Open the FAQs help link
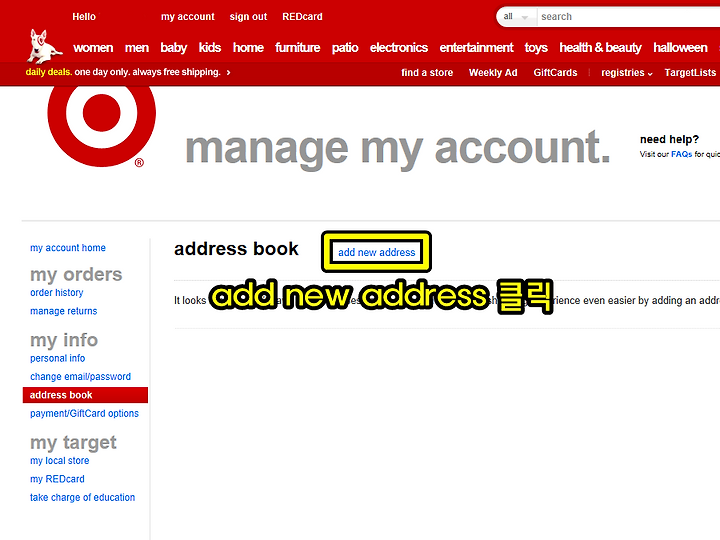This screenshot has height=540, width=720. (x=681, y=154)
